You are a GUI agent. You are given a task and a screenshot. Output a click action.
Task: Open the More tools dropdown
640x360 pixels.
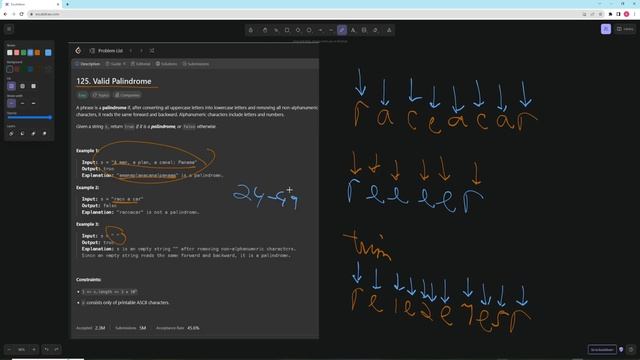[389, 30]
